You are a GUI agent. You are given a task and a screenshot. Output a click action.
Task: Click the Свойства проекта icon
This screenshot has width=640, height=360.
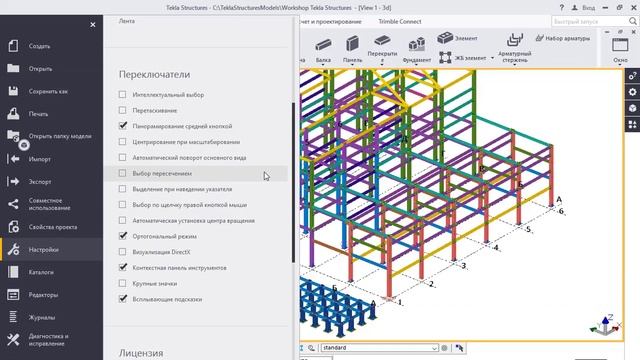coord(13,227)
